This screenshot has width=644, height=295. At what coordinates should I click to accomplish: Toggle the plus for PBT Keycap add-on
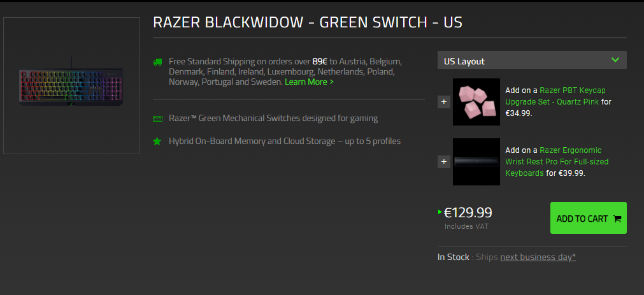click(444, 101)
